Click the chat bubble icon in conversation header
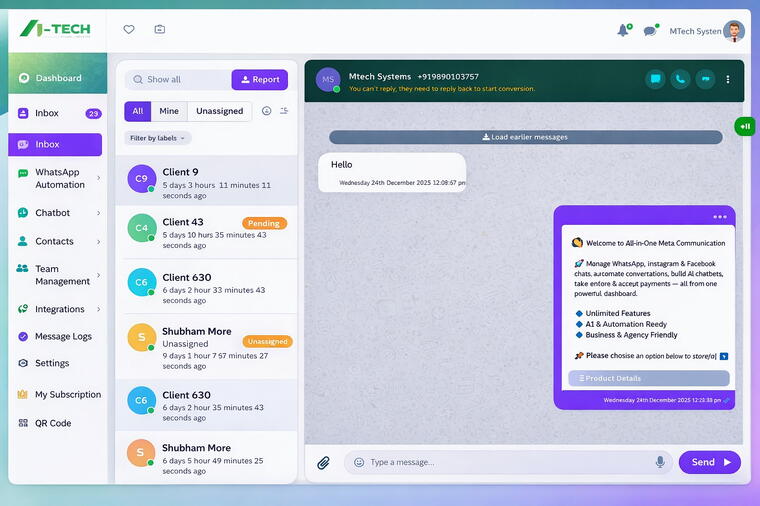Viewport: 760px width, 506px height. (x=655, y=79)
